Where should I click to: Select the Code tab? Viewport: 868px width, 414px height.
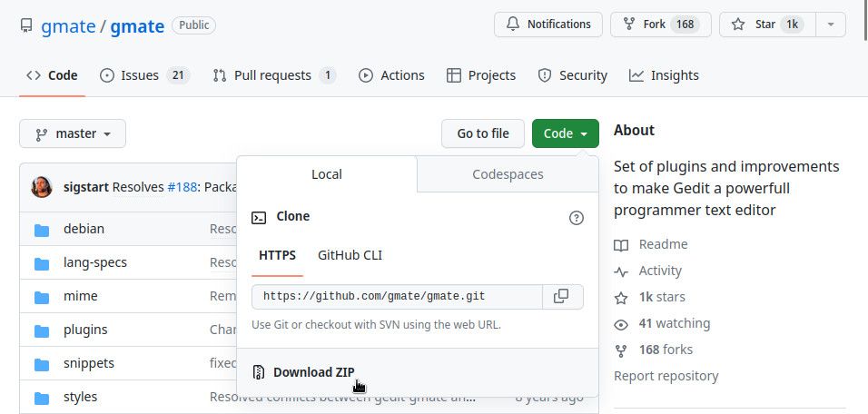point(52,75)
